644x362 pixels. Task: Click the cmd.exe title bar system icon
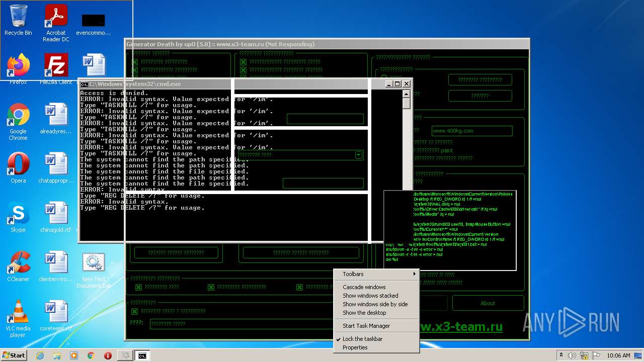click(85, 84)
